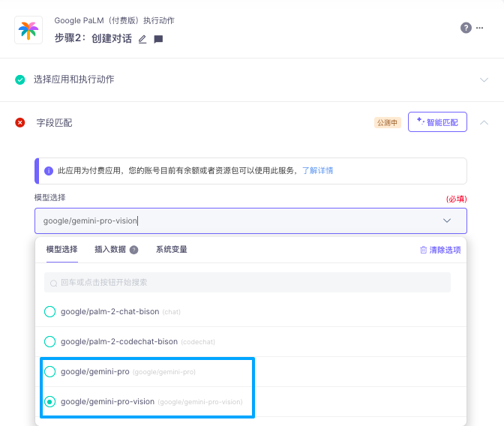This screenshot has height=426, width=504.
Task: Switch to the 模型选择 tab
Action: [61, 250]
